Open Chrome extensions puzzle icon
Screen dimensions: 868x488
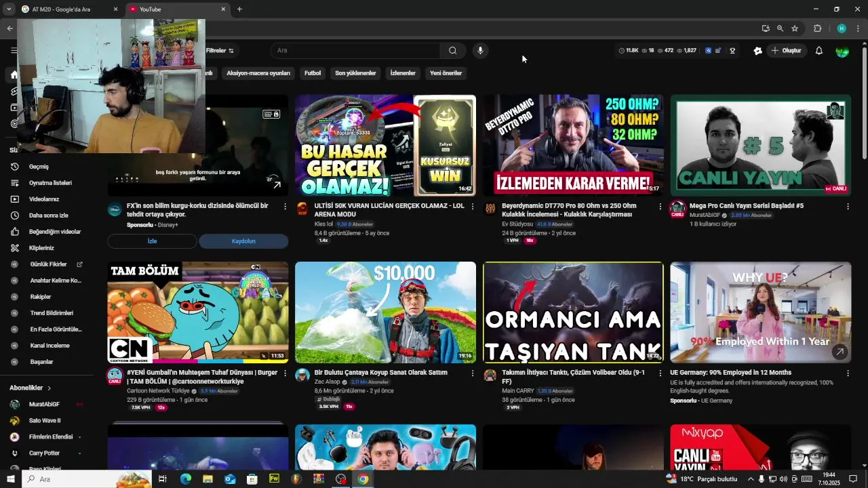tap(817, 28)
